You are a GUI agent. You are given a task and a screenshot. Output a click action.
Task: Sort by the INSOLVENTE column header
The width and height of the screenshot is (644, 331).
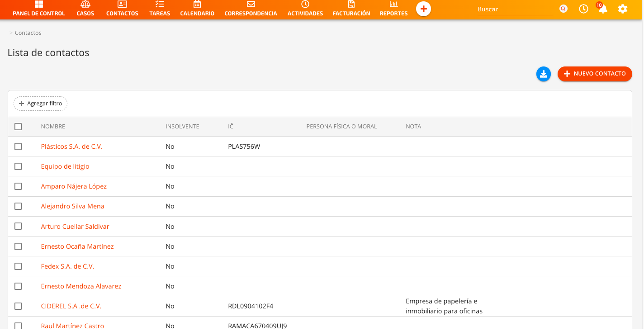pyautogui.click(x=182, y=127)
